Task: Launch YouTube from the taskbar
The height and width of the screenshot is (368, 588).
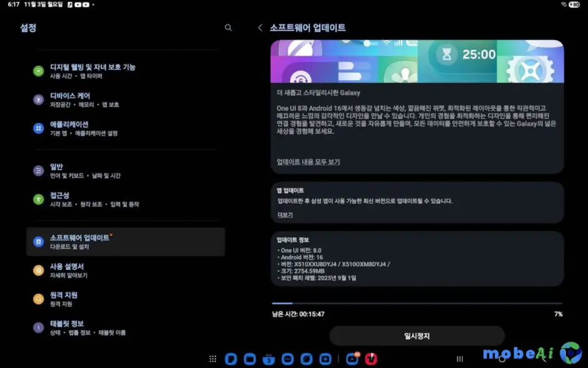Action: coord(351,359)
